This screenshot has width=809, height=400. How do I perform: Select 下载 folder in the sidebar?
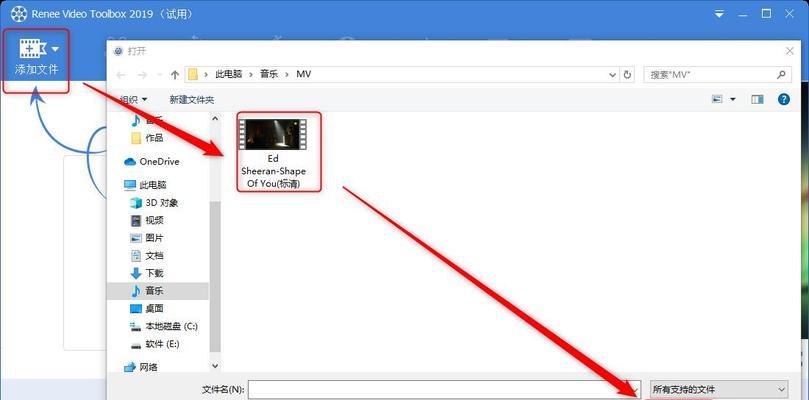pyautogui.click(x=154, y=273)
